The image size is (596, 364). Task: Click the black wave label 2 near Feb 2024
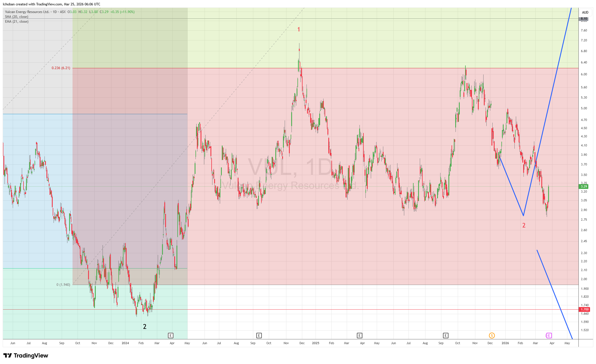pos(145,327)
